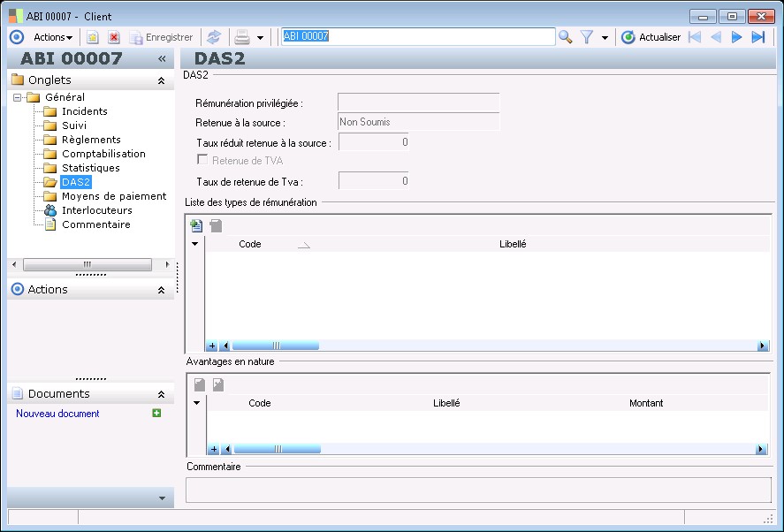Image resolution: width=784 pixels, height=532 pixels.
Task: Click the new record icon in toolbar
Action: point(92,37)
